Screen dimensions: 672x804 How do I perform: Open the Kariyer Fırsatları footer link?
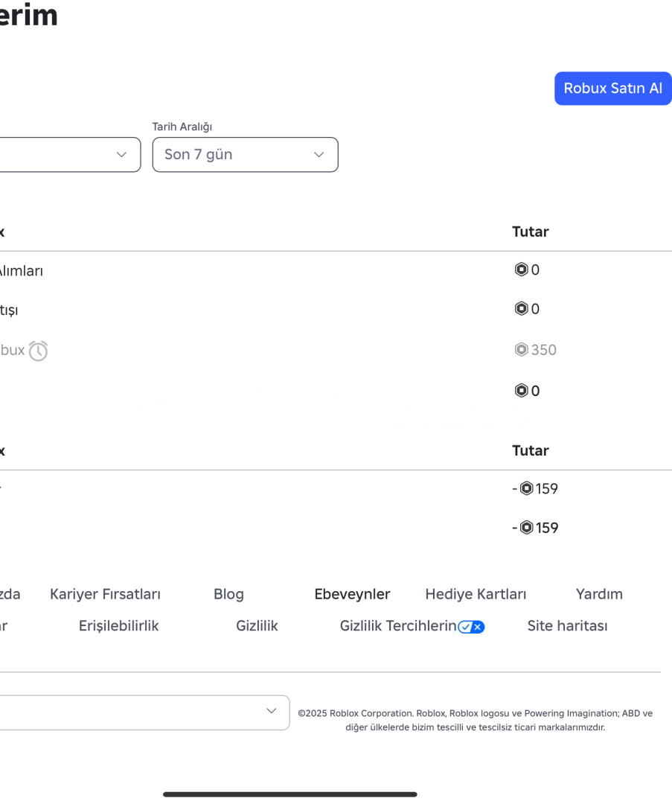point(105,594)
